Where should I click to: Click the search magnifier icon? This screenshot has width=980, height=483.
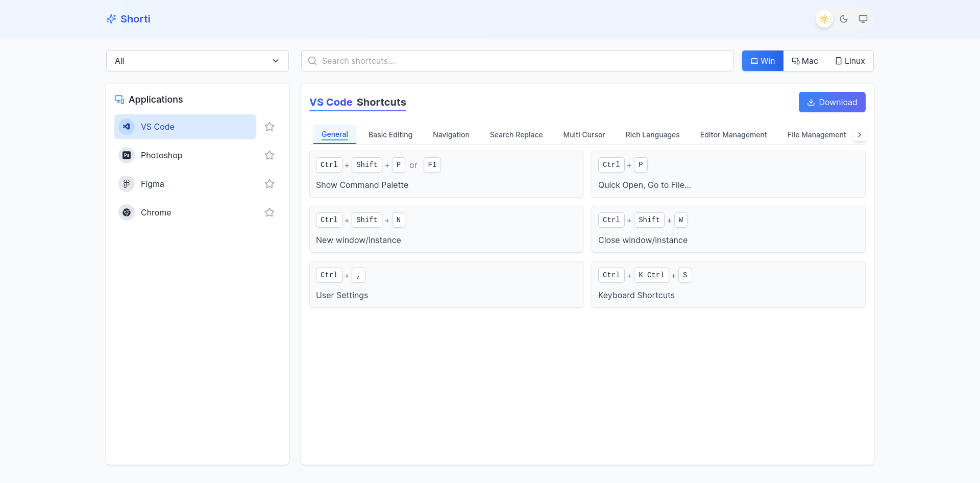(x=312, y=61)
